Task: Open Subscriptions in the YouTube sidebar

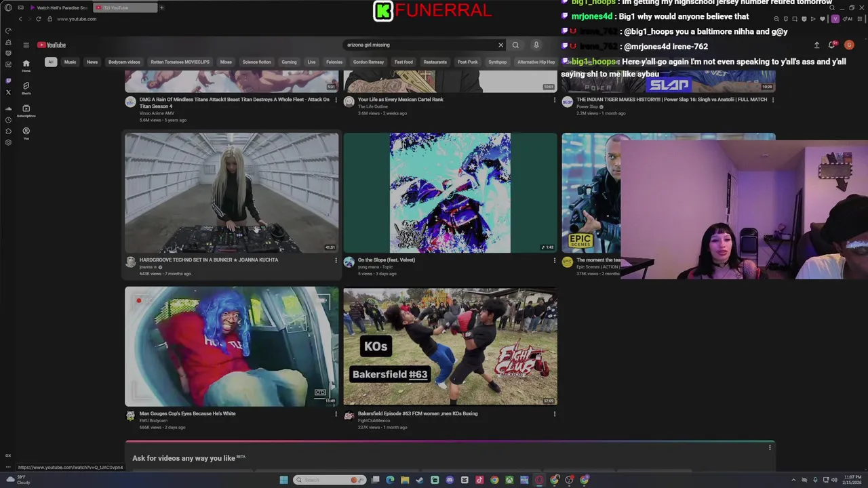Action: pyautogui.click(x=26, y=110)
